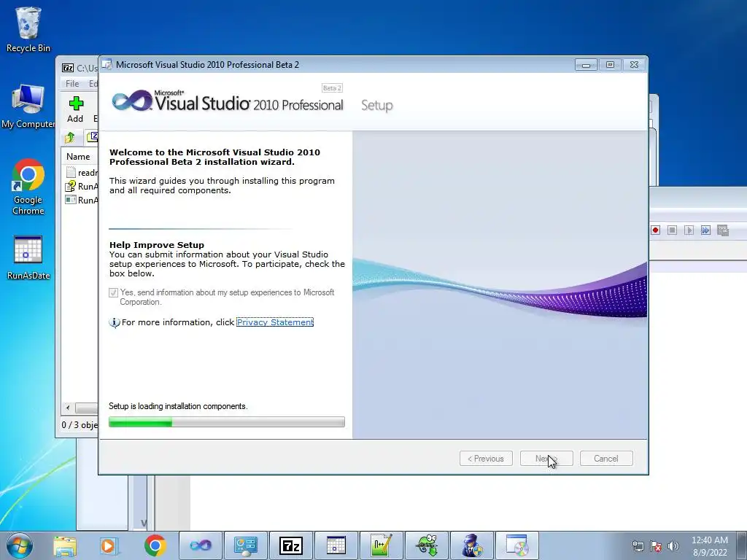This screenshot has width=747, height=560.
Task: Click the volume speaker tray icon
Action: [673, 546]
